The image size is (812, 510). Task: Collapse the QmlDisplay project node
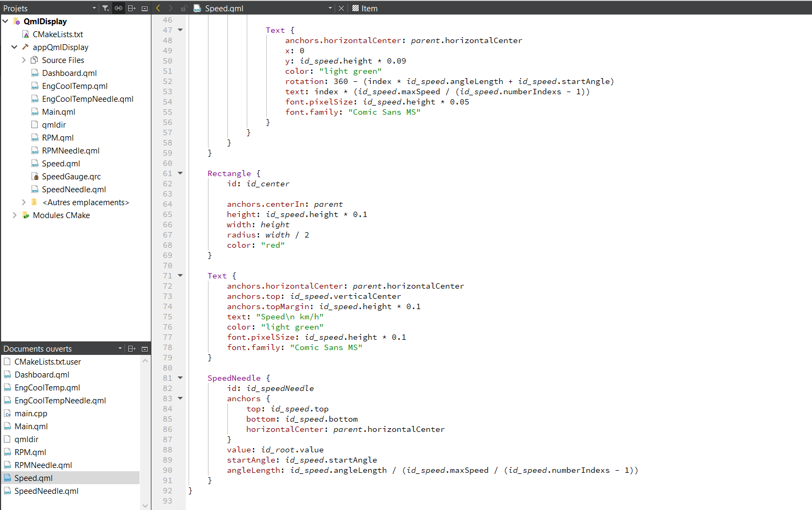(x=5, y=21)
